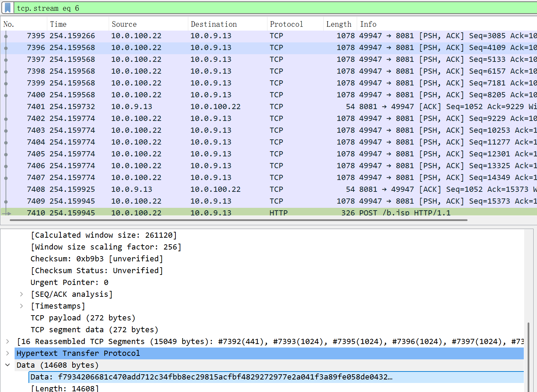Select packet 7402 with Seq=9229
This screenshot has height=392, width=537.
pyautogui.click(x=269, y=119)
